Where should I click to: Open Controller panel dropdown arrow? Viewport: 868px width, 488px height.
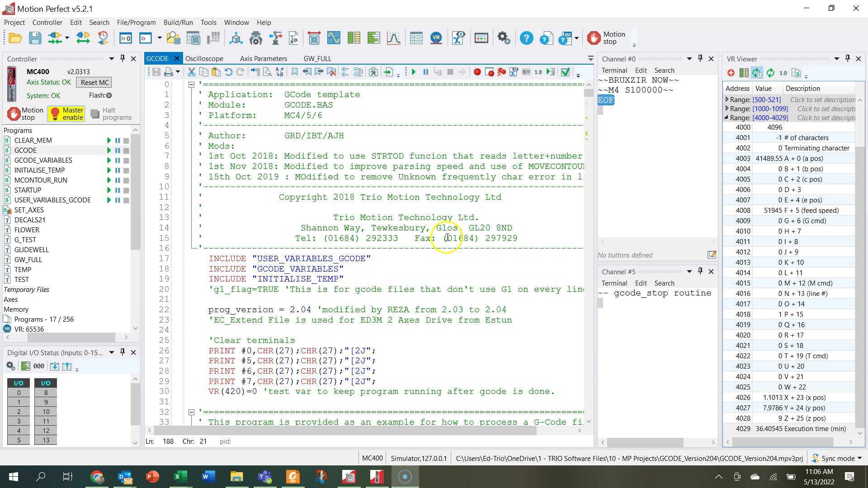(x=111, y=59)
